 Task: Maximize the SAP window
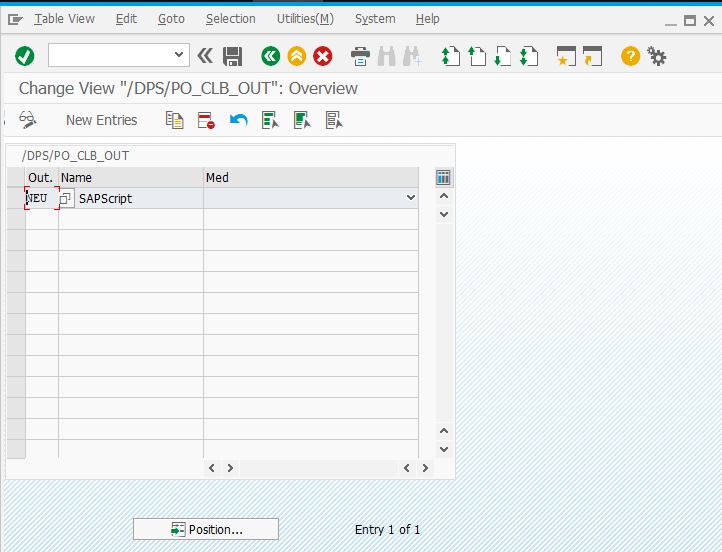coord(690,21)
